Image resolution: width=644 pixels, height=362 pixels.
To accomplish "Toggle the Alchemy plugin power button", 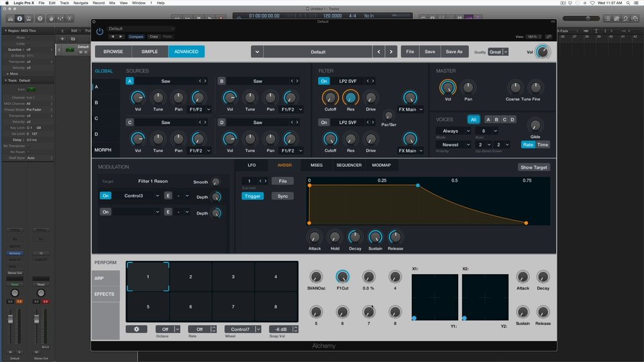I will coord(99,32).
